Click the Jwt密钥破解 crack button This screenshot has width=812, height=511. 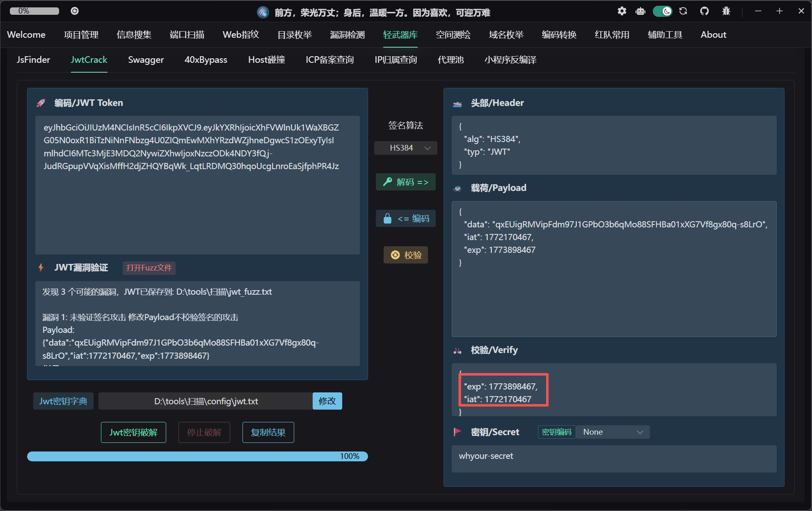133,432
